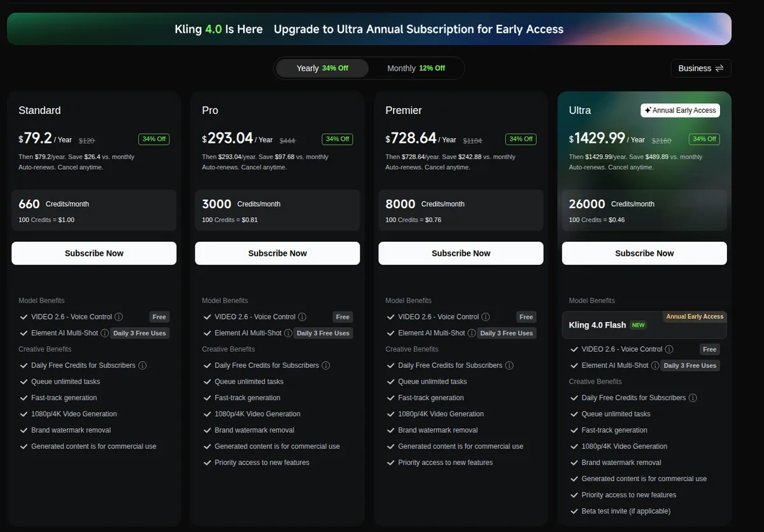
Task: Click the $79.2 / Year price
Action: [x=45, y=138]
